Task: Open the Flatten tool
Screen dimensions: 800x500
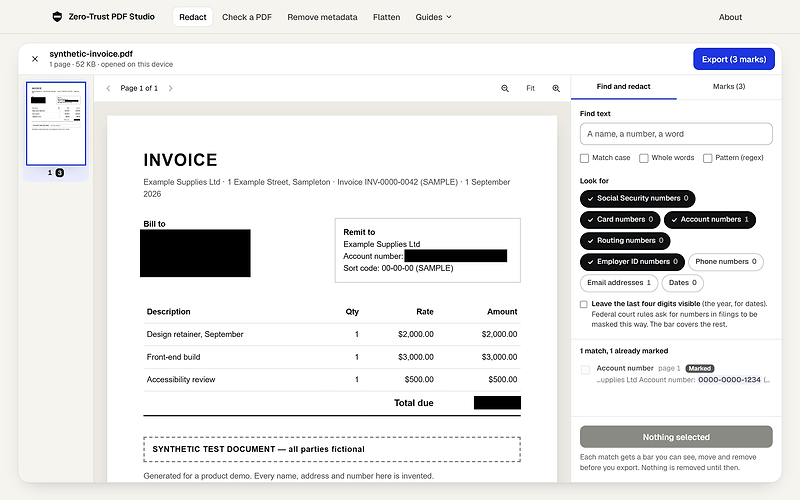Action: point(386,17)
